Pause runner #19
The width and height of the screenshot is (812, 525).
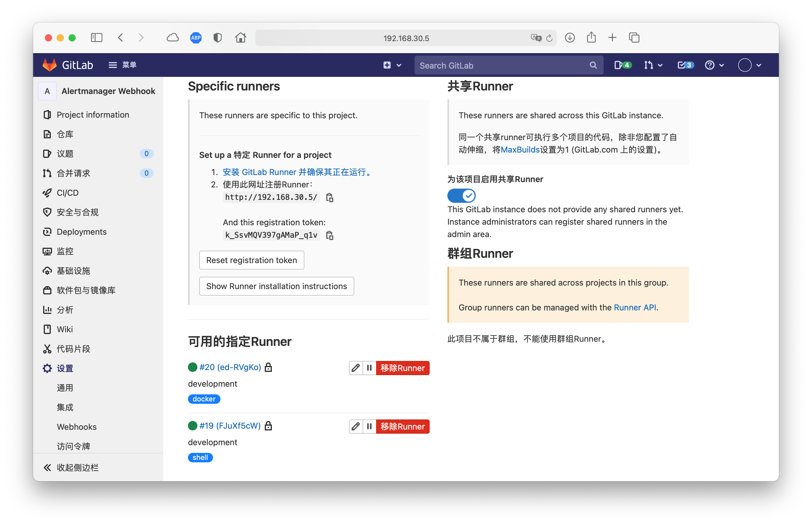point(369,427)
